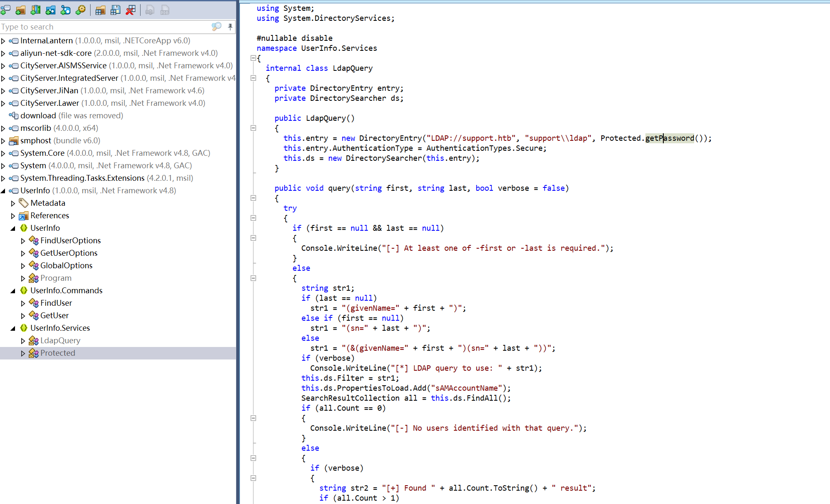Click inside the Type to search field

coord(104,27)
